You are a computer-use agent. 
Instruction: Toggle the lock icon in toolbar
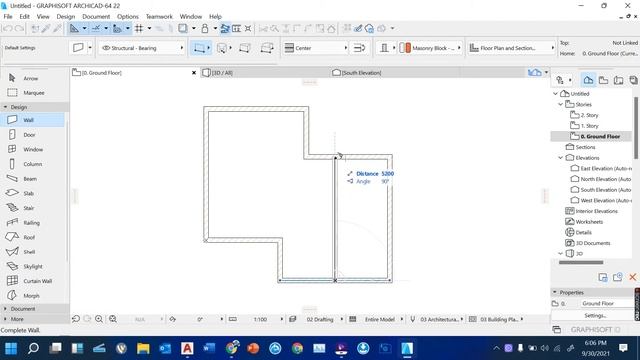point(205,28)
